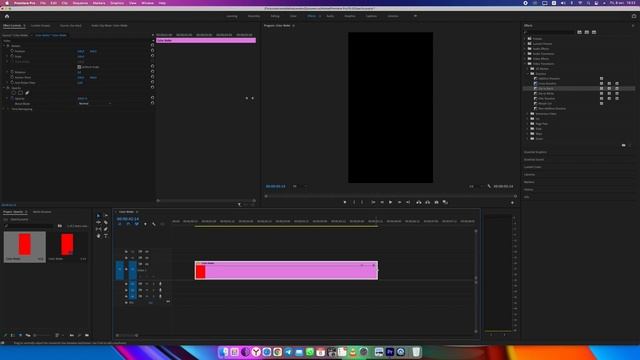Filter effects by Accelerated Effects badge
Viewport: 640px width, 360px height.
pos(580,32)
